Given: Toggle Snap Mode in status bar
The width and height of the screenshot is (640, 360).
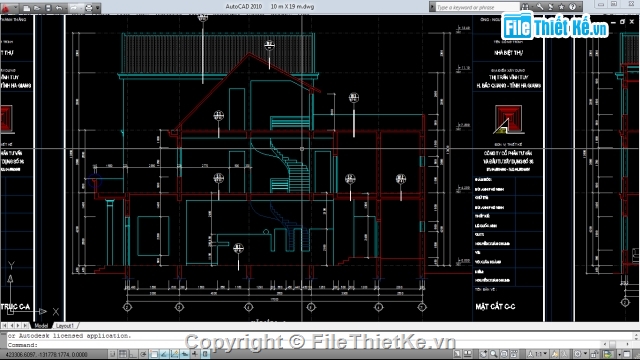Looking at the screenshot, I should click(113, 354).
